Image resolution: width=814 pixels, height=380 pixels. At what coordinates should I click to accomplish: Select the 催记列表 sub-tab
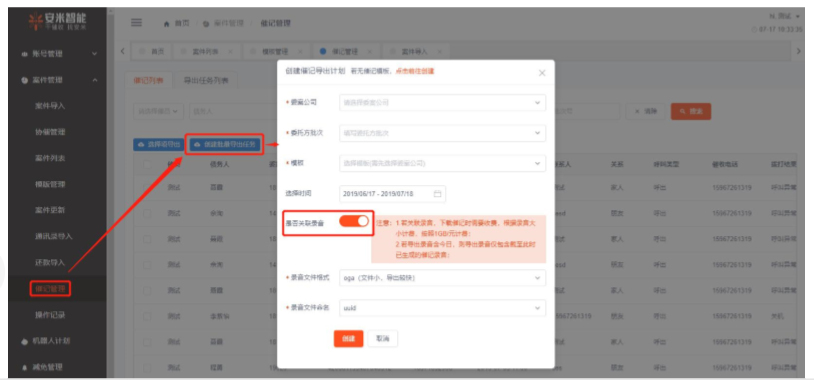click(148, 80)
